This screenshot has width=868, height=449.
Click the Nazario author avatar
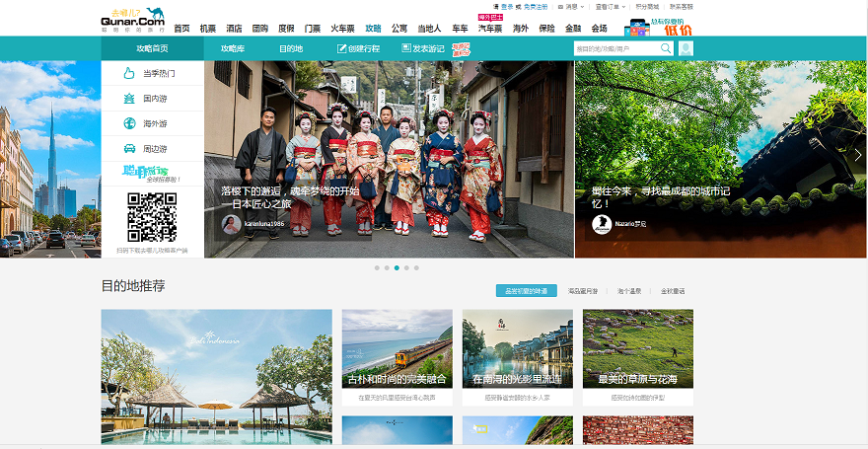coord(602,224)
